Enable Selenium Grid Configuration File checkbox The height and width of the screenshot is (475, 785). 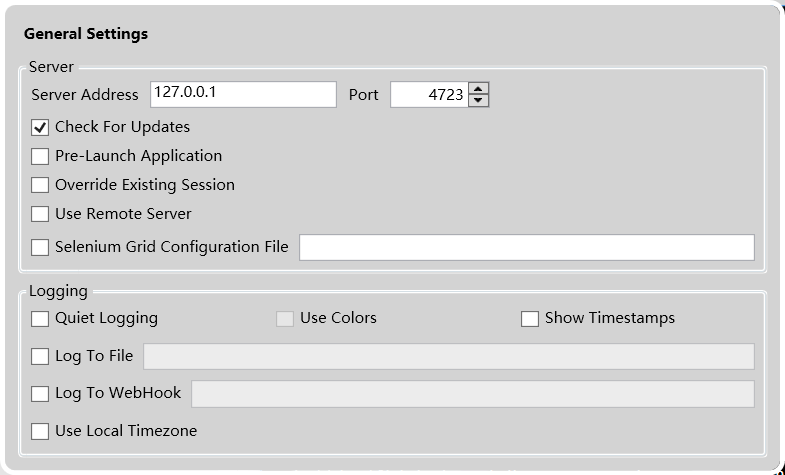click(x=40, y=247)
